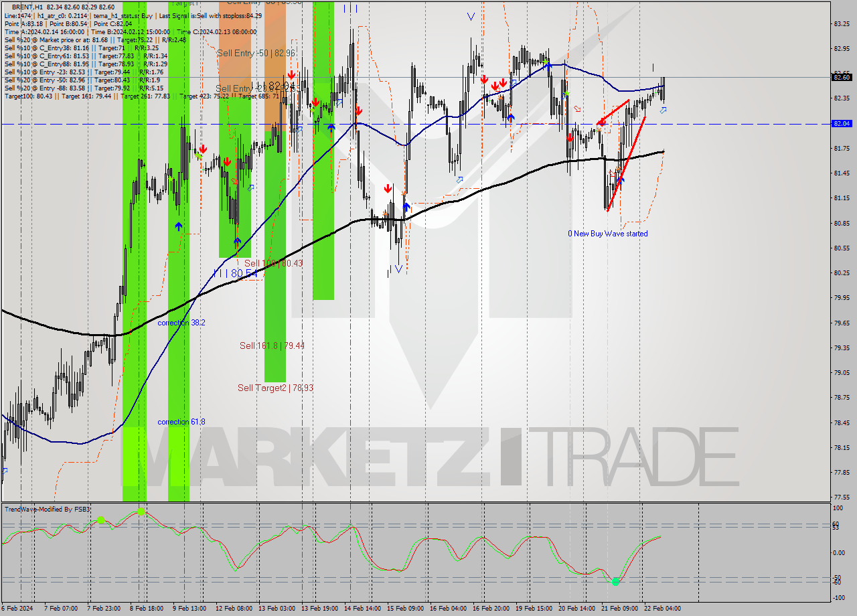Click the 78.45 price axis value
The image size is (857, 616).
pos(842,423)
